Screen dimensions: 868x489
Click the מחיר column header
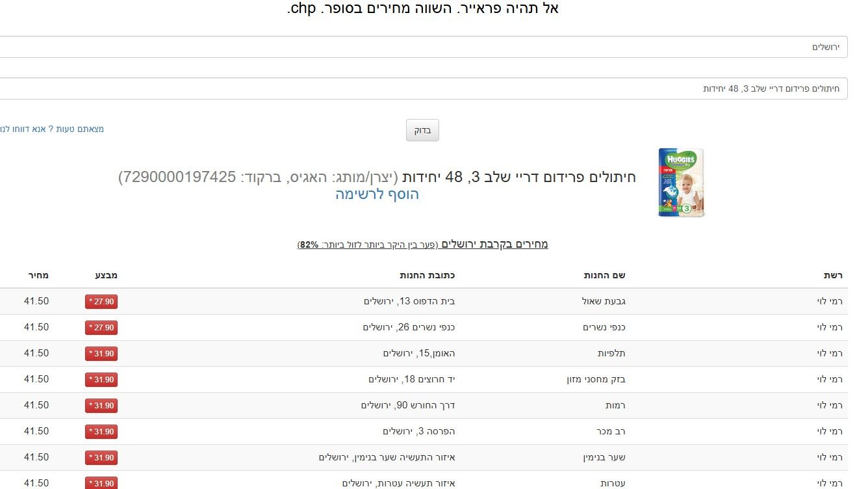(38, 275)
